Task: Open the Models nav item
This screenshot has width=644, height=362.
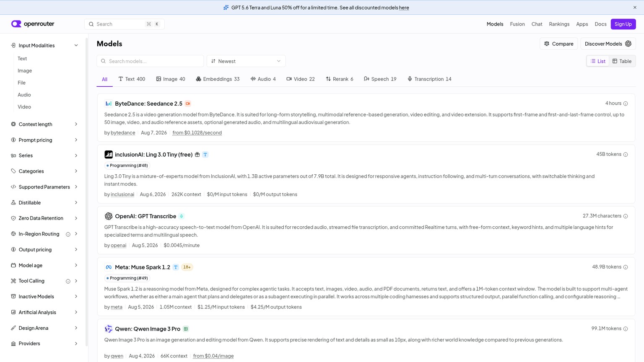Action: [x=495, y=24]
